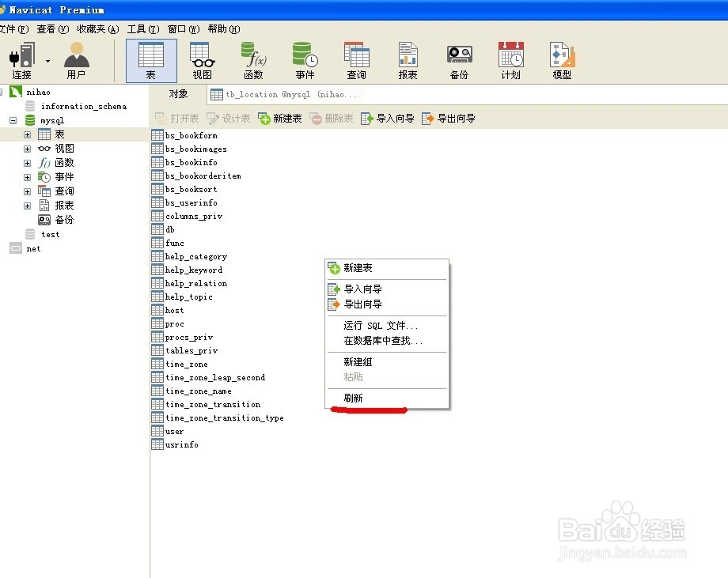Screen dimensions: 728x578
Task: Select the 备份 backup toolbar icon
Action: point(459,61)
